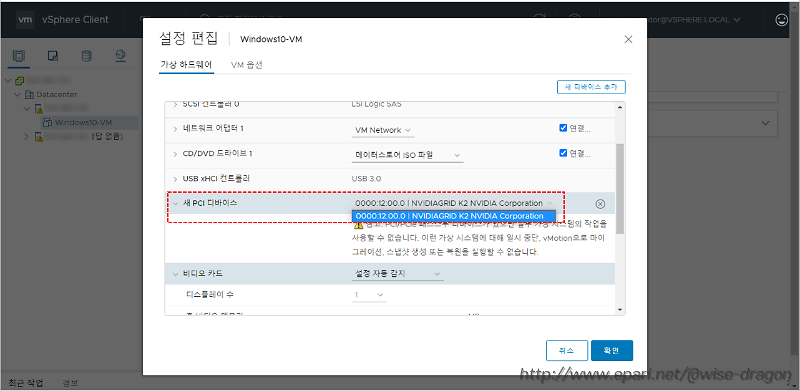This screenshot has width=800, height=391.
Task: Select Windows10-VM in inventory tree
Action: [83, 123]
